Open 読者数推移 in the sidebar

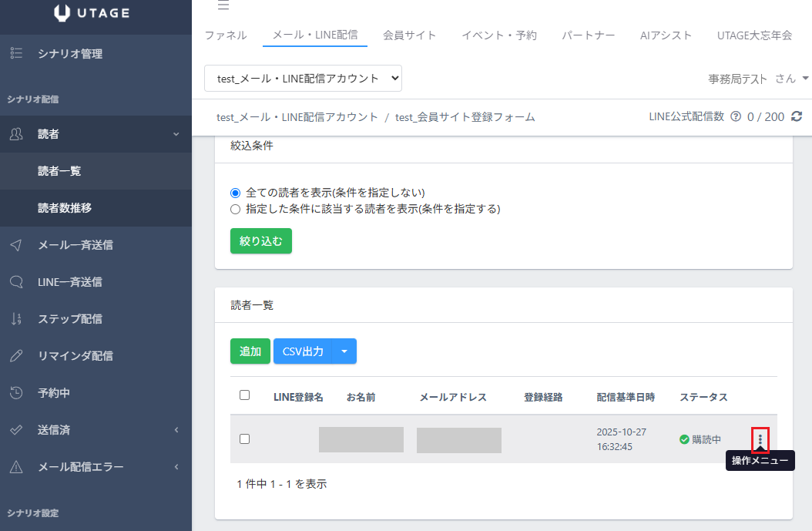pos(65,208)
